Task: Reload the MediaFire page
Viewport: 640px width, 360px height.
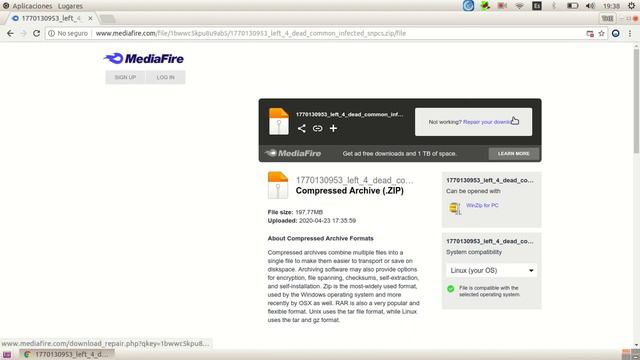Action: pyautogui.click(x=36, y=33)
